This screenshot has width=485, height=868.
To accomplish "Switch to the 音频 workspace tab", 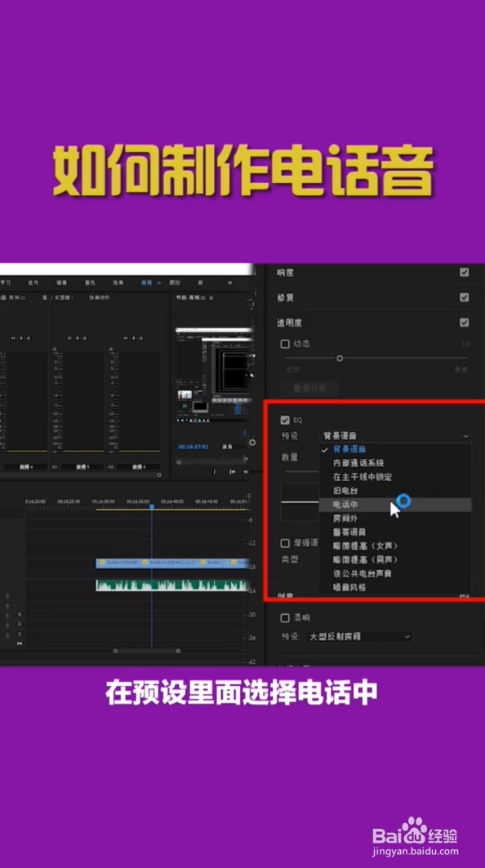I will click(x=146, y=283).
